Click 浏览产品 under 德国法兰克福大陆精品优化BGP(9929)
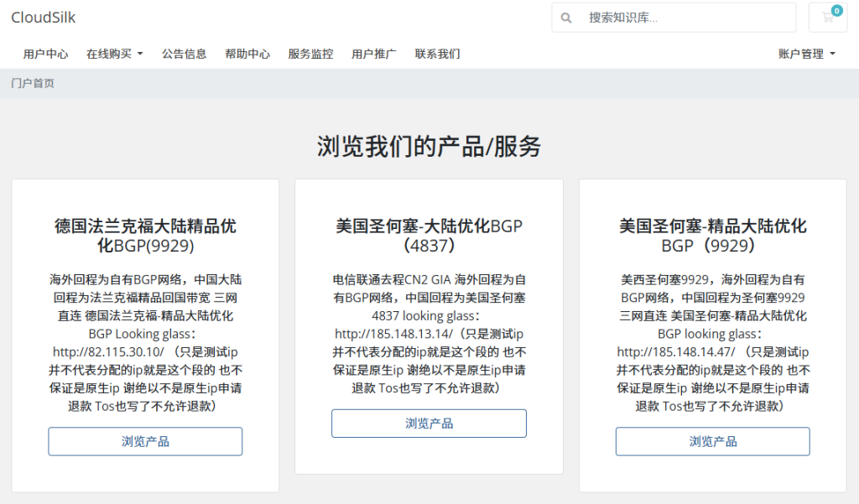The height and width of the screenshot is (504, 859). click(144, 441)
